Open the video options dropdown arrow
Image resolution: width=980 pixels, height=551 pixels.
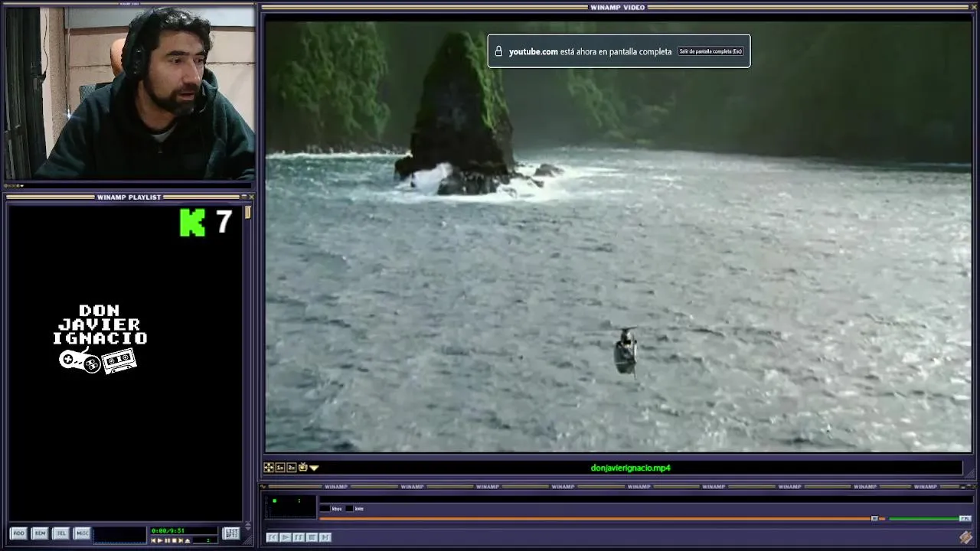coord(314,468)
